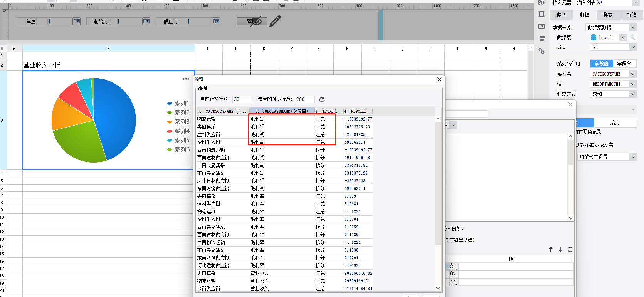Open the pie chart's three-dot more menu
The height and width of the screenshot is (297, 644).
pos(186,79)
